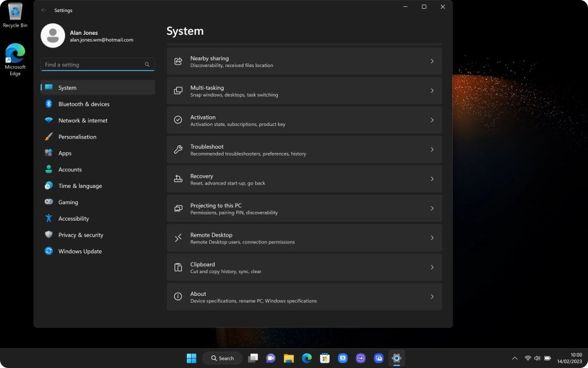The height and width of the screenshot is (368, 588).
Task: Open Projecting to this PC settings
Action: (303, 209)
